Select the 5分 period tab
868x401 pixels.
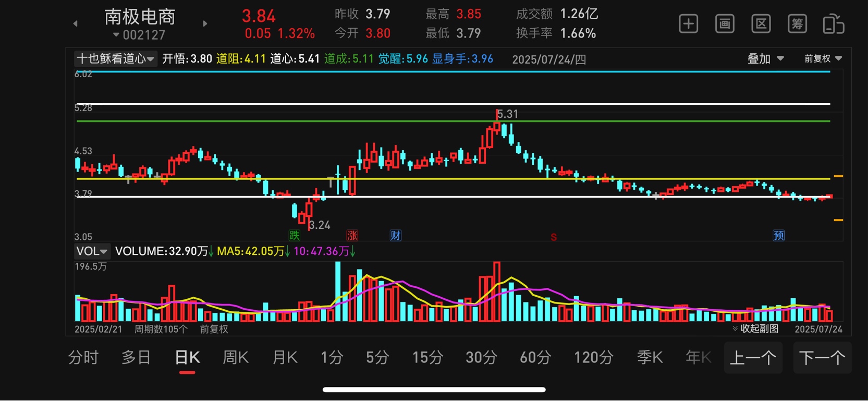(377, 358)
